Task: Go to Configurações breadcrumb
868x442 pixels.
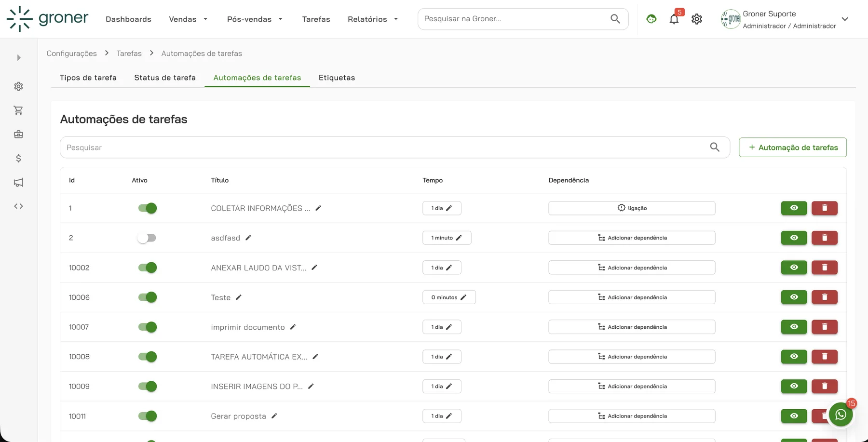Action: click(x=71, y=54)
